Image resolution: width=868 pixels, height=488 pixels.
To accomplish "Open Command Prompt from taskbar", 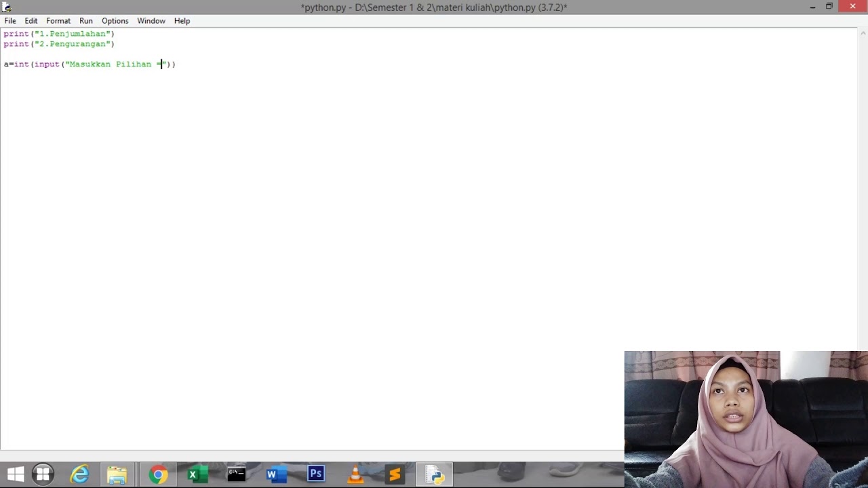I will tap(237, 474).
